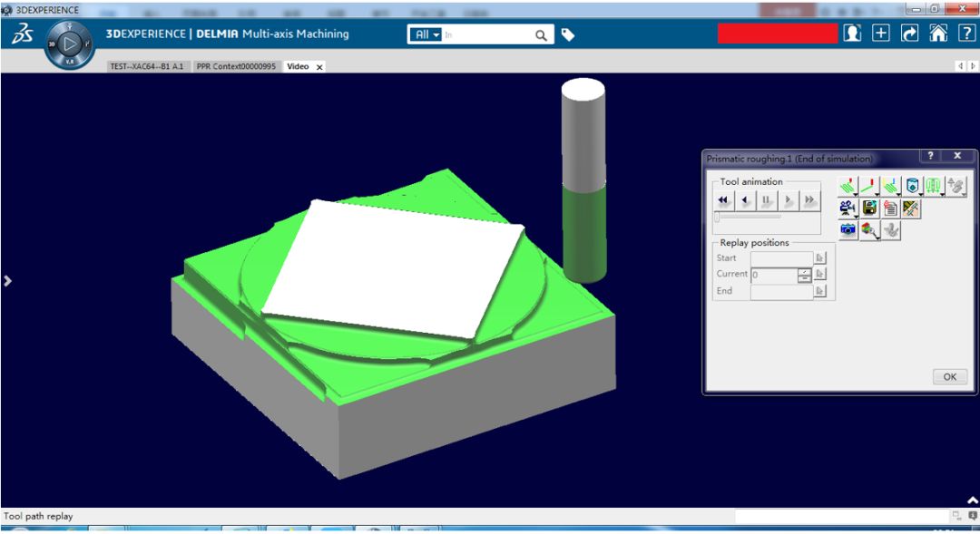The image size is (980, 534).
Task: Open the All search scope dropdown
Action: coord(426,35)
